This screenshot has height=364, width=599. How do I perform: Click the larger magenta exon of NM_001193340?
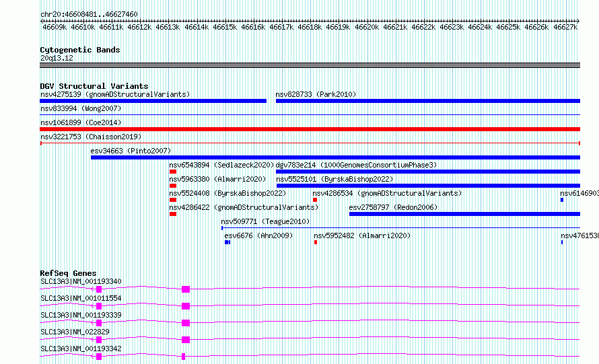pyautogui.click(x=186, y=289)
